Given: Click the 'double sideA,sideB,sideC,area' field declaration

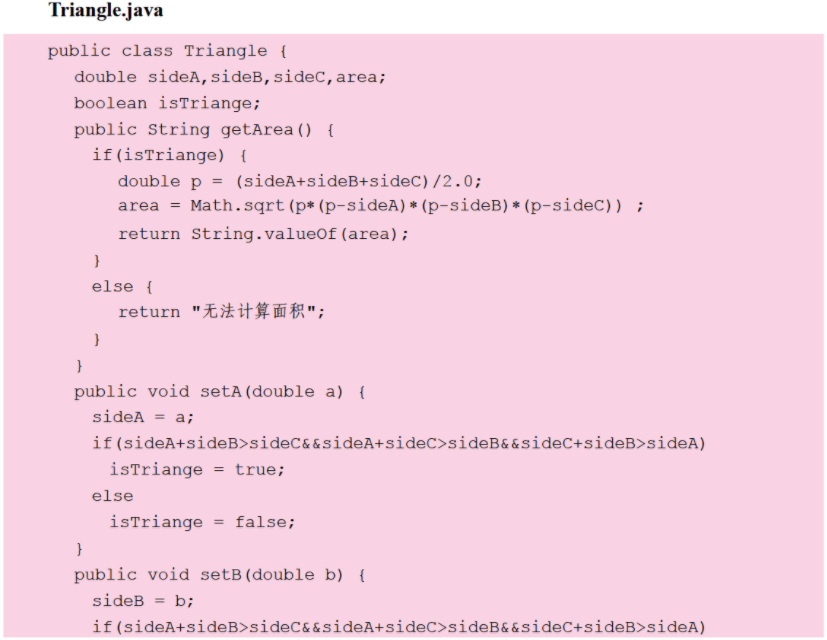Looking at the screenshot, I should [229, 77].
